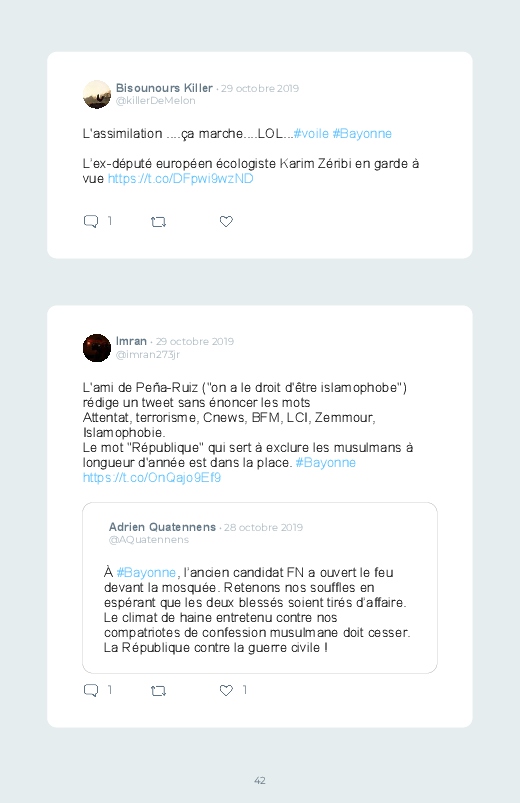This screenshot has height=803, width=520.
Task: Click retweet icon on Bisounours Killer tweet
Action: [158, 222]
